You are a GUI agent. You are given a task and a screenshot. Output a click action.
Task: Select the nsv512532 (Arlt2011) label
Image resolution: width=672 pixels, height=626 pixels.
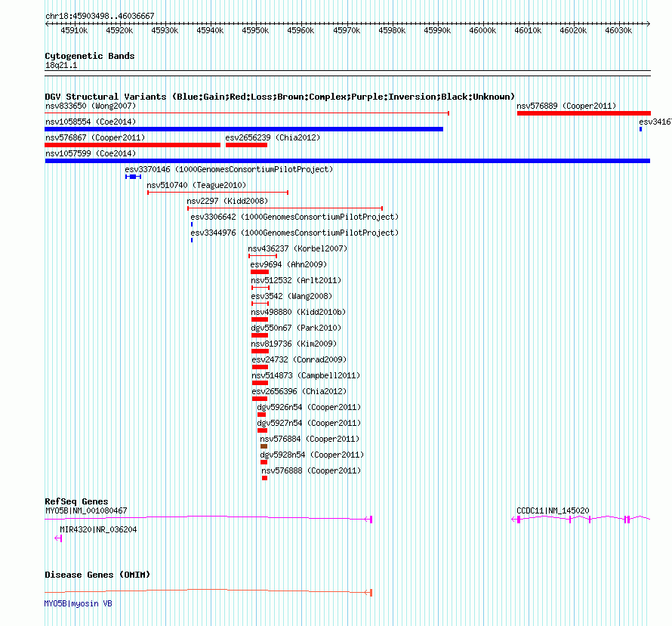click(x=296, y=280)
